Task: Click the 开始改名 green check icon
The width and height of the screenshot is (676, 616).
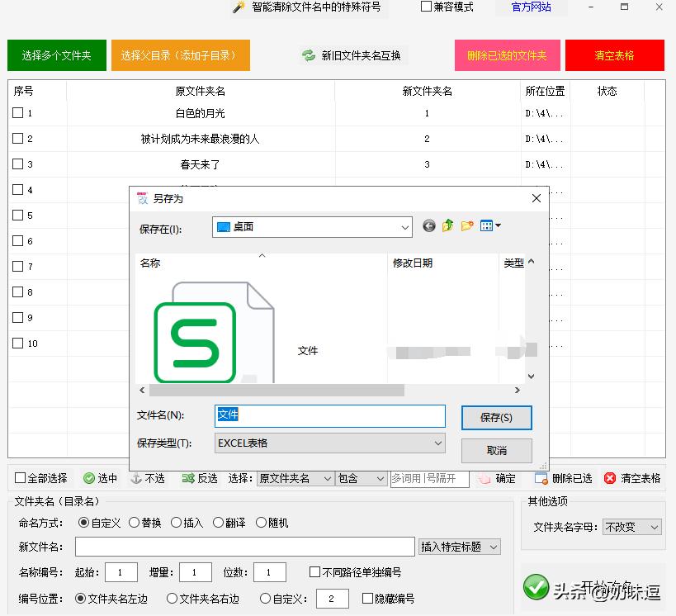Action: (537, 588)
